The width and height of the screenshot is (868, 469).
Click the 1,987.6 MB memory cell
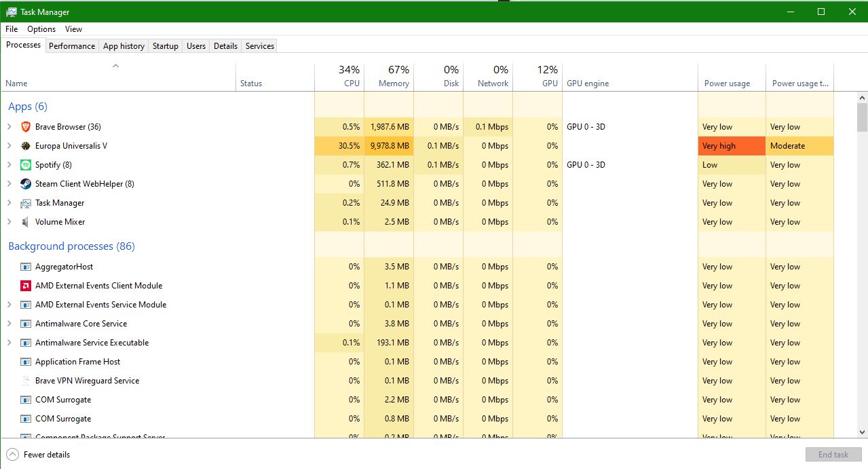click(389, 127)
